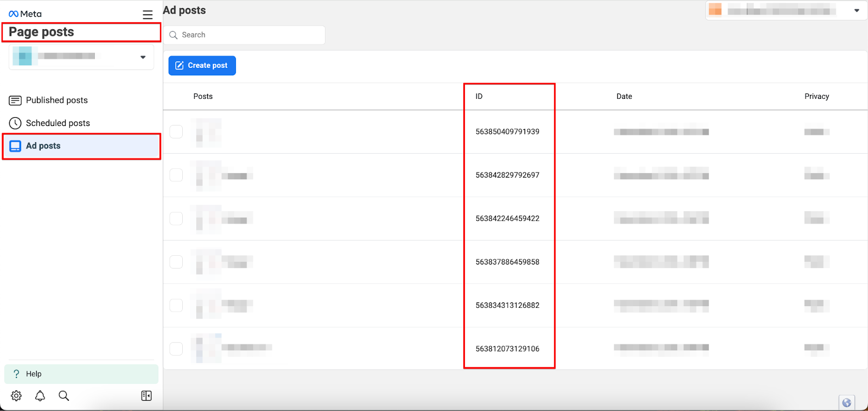Viewport: 868px width, 411px height.
Task: Select checkbox for post 563842246459422
Action: [176, 218]
